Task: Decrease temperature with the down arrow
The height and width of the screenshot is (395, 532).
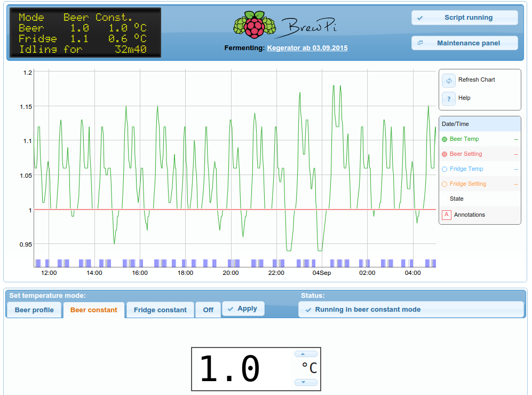Action: (306, 382)
